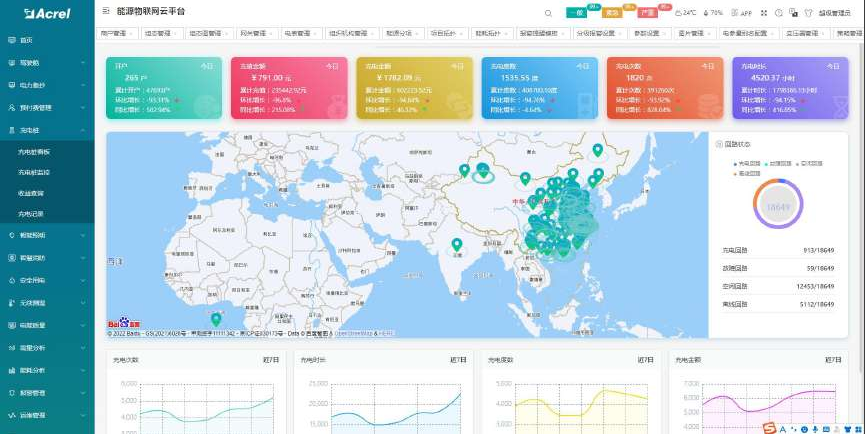Click the purple 充电时长 4520.37 card
The image size is (865, 434).
tap(790, 88)
